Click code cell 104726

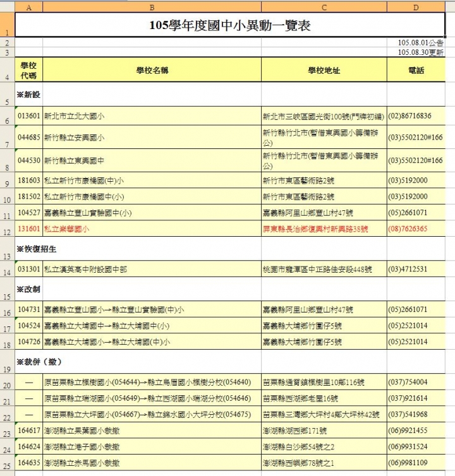pyautogui.click(x=29, y=342)
